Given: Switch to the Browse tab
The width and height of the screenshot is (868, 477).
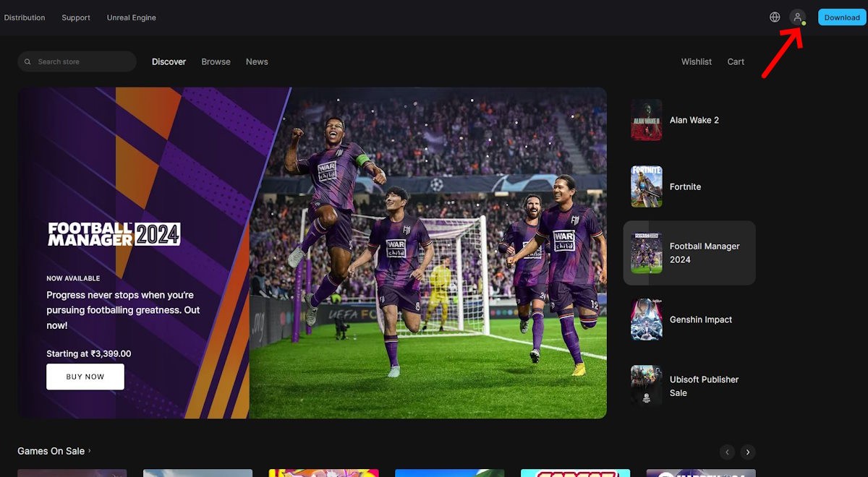Looking at the screenshot, I should click(216, 62).
